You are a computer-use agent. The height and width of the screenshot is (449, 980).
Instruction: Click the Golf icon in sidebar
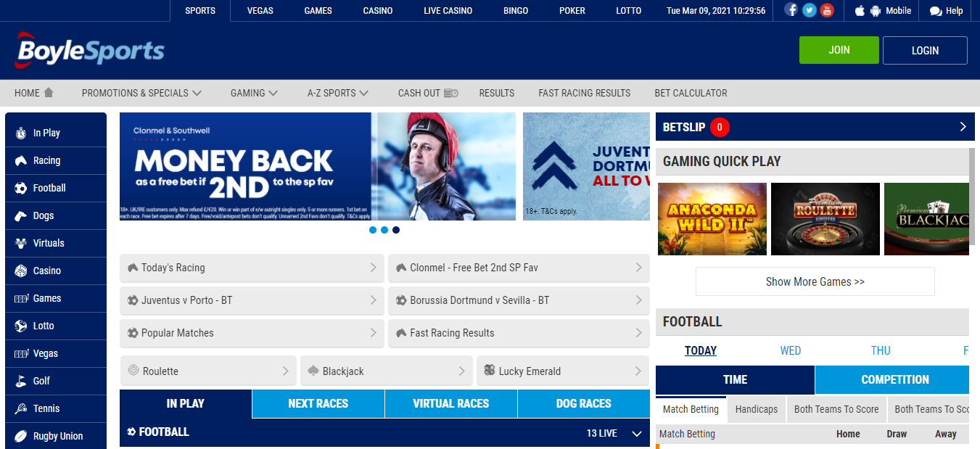pyautogui.click(x=20, y=381)
